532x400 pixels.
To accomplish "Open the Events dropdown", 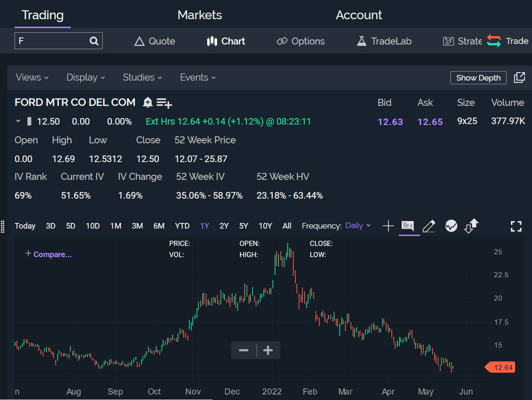I will pyautogui.click(x=198, y=78).
